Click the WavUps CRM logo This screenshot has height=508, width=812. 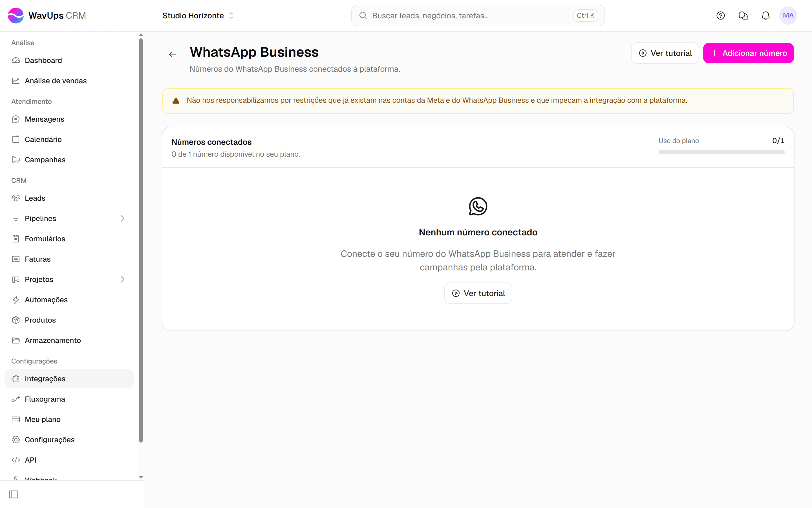pos(47,16)
